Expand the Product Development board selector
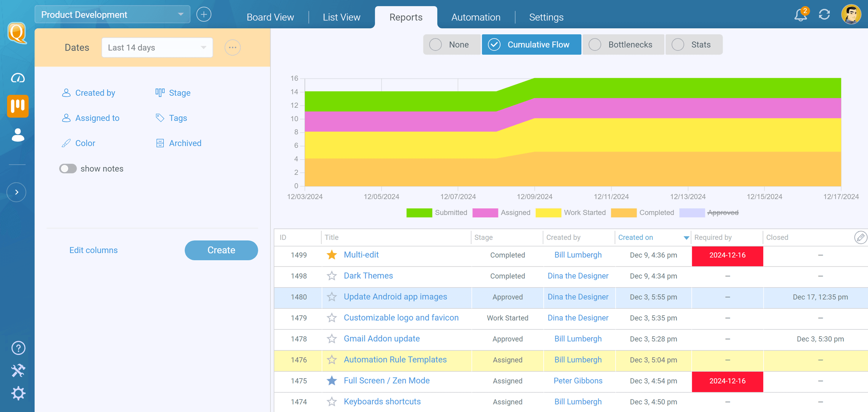868x412 pixels. [x=112, y=14]
